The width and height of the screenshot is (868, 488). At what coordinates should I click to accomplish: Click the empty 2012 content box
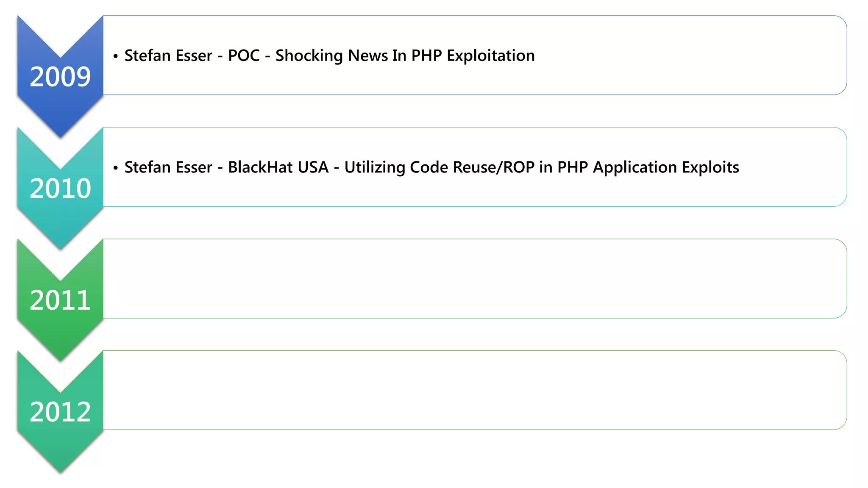click(475, 390)
